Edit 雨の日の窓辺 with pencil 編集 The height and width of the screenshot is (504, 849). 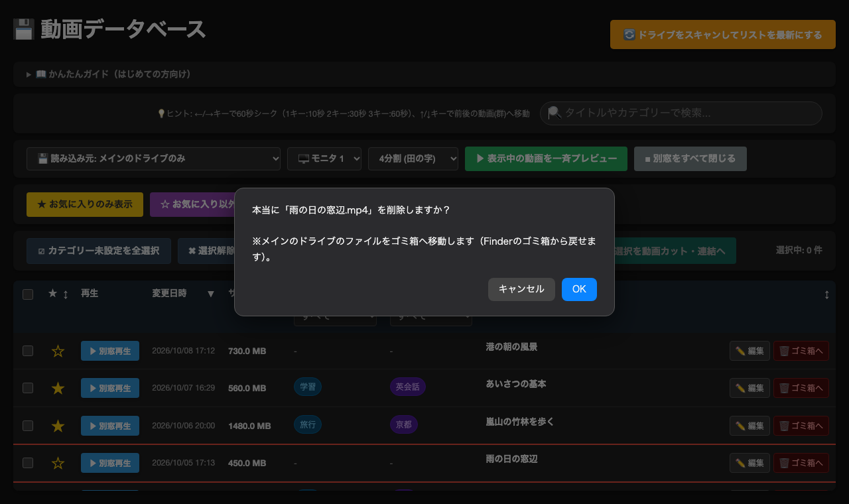750,463
